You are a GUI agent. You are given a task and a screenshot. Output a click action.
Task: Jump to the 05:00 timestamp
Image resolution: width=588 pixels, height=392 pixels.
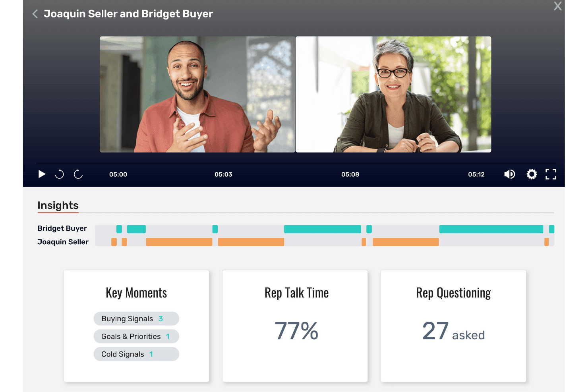pyautogui.click(x=118, y=174)
